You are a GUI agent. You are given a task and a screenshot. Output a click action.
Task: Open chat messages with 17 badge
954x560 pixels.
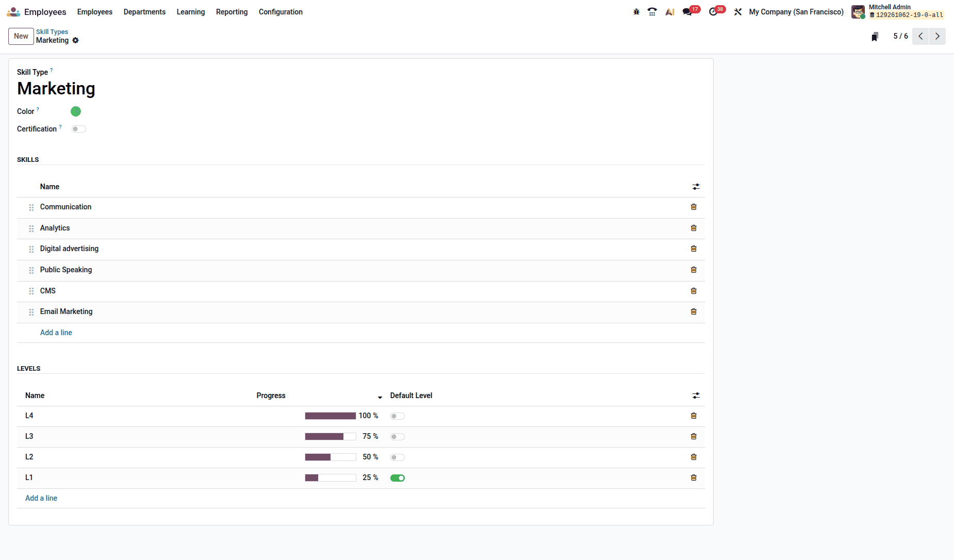pos(690,11)
